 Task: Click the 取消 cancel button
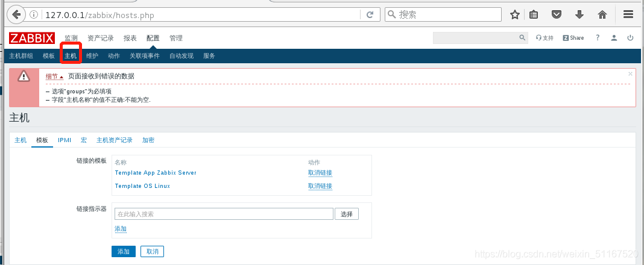pos(153,252)
